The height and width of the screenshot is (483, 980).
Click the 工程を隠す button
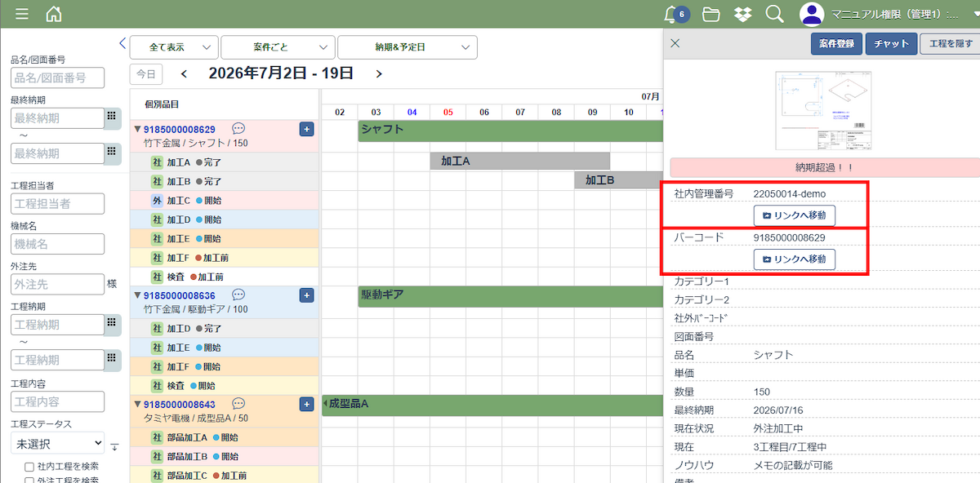click(951, 44)
